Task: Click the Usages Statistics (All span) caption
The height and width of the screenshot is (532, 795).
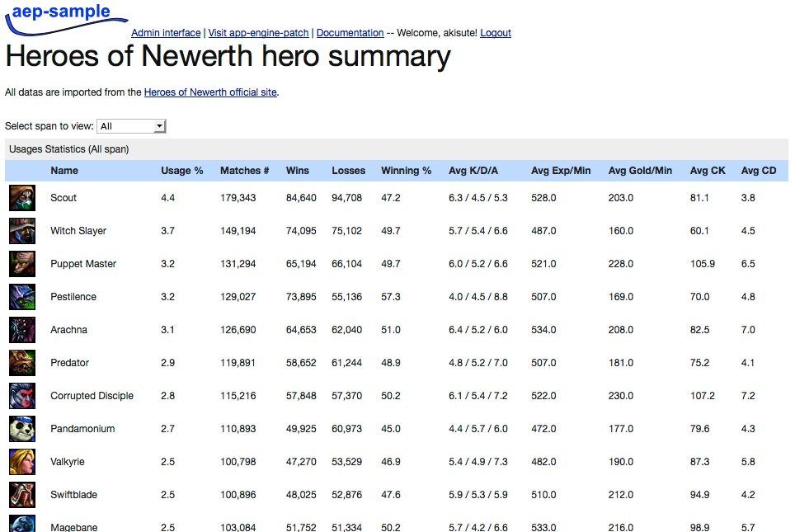Action: (69, 149)
